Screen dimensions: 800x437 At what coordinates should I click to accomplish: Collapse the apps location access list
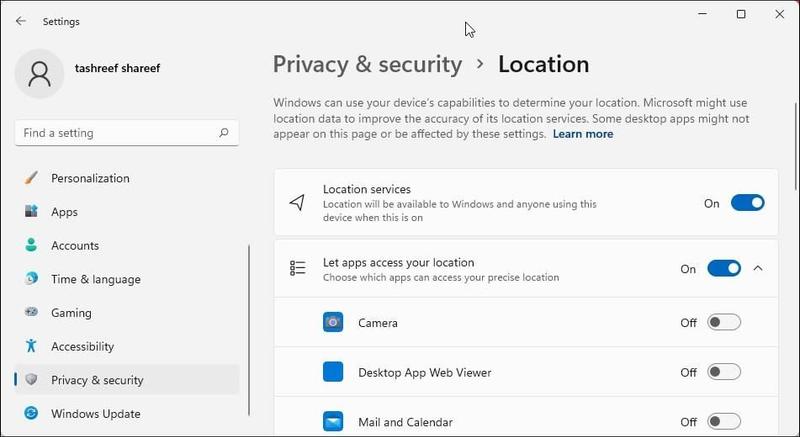(x=758, y=268)
